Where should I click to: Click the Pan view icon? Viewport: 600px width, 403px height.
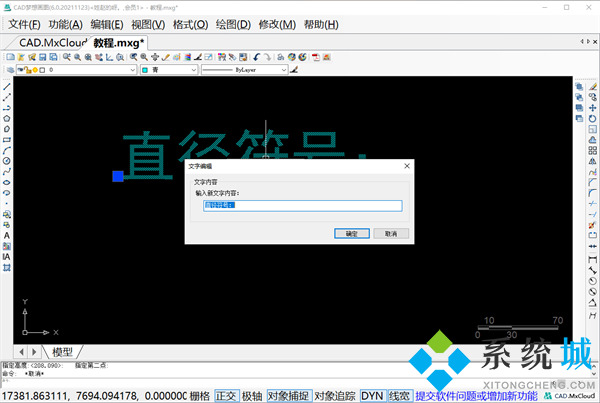155,57
